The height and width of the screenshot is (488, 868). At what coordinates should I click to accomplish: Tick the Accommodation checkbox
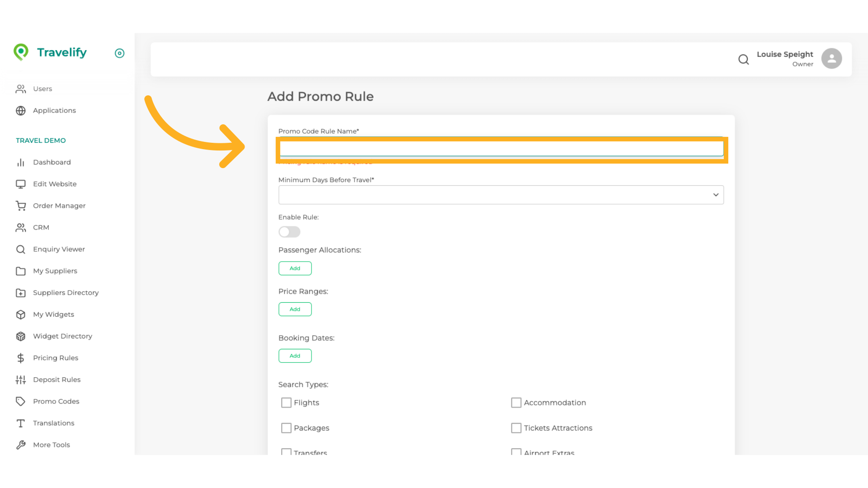pos(516,403)
